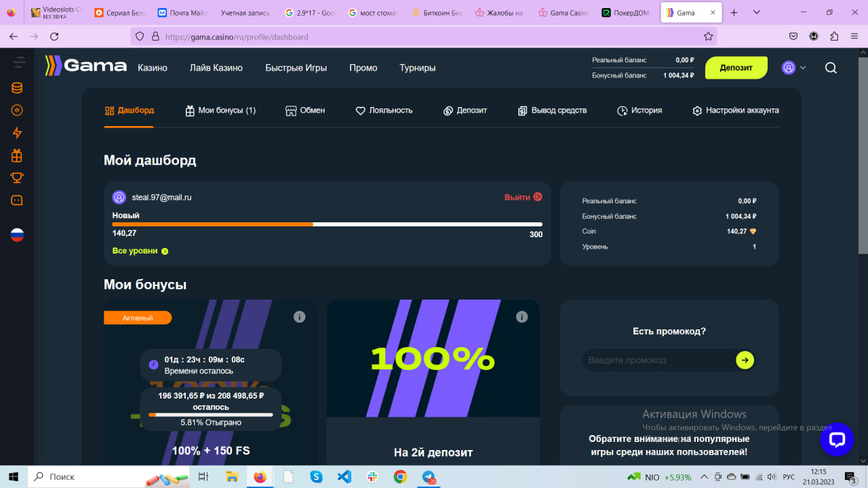Switch to the ПокерДОМ browser tab
The image size is (868, 488).
625,12
